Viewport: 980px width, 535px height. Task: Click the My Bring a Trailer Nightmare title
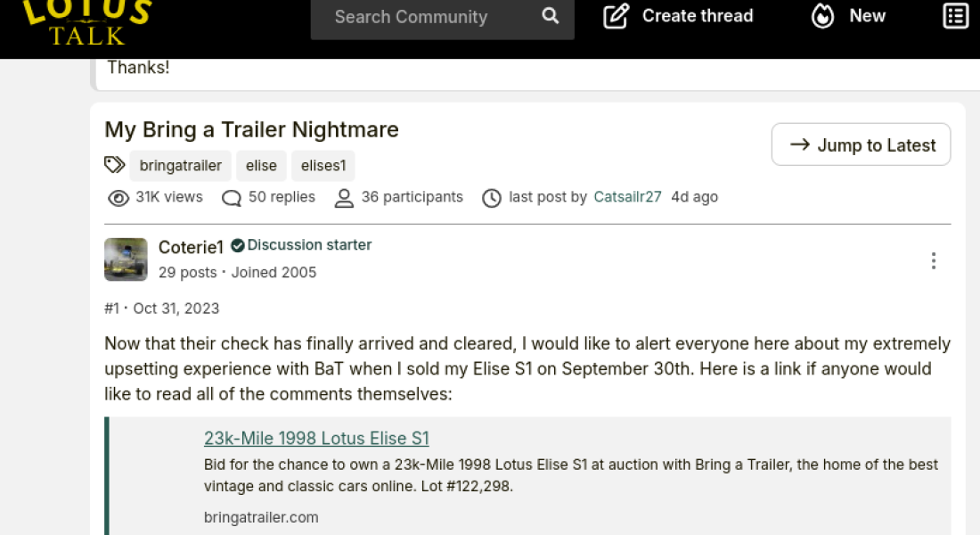tap(251, 129)
